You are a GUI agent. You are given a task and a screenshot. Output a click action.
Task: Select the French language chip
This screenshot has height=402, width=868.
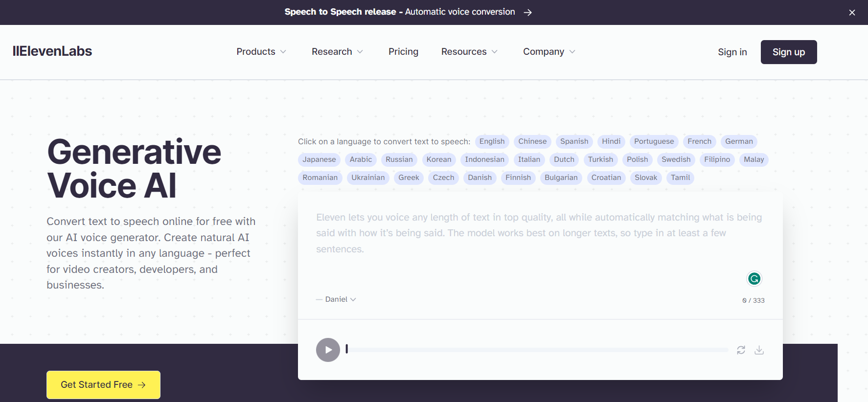699,141
